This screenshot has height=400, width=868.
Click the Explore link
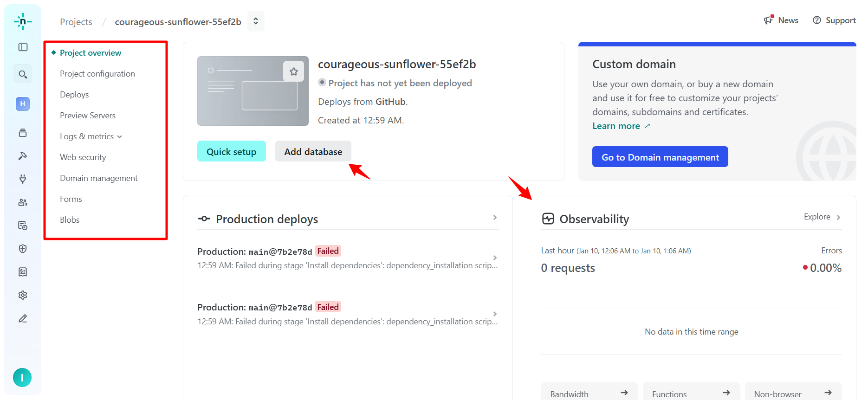pyautogui.click(x=817, y=217)
